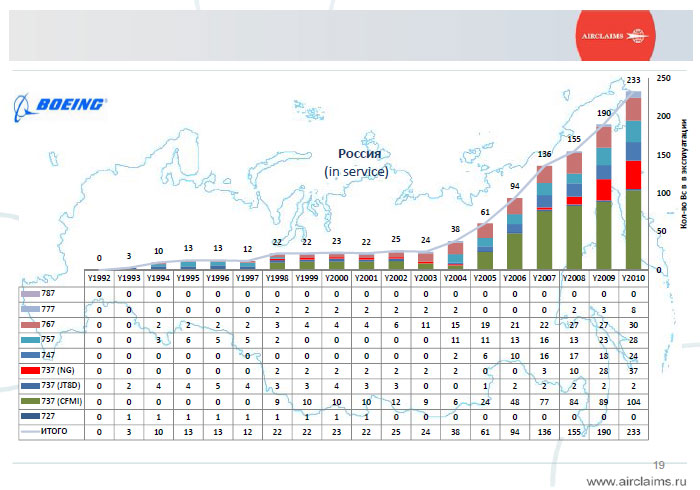
Task: Click data label 94 above Y2006 bar
Action: [x=515, y=186]
